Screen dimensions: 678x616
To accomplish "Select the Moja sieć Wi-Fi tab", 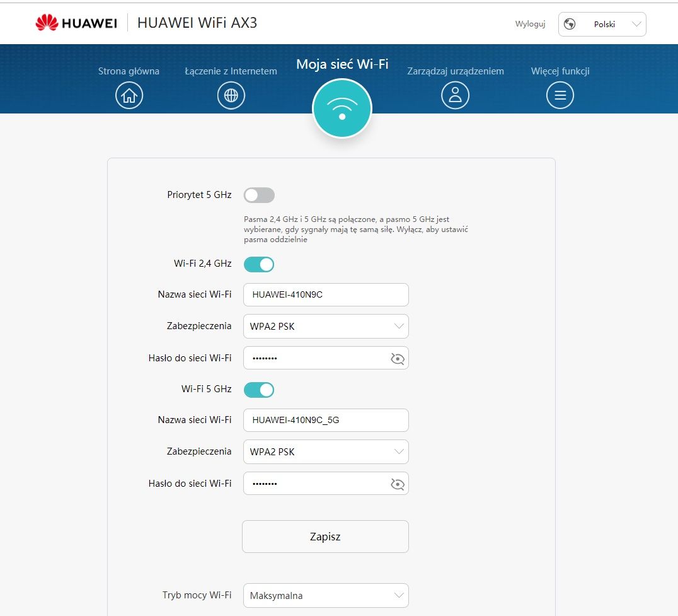I will click(x=342, y=64).
